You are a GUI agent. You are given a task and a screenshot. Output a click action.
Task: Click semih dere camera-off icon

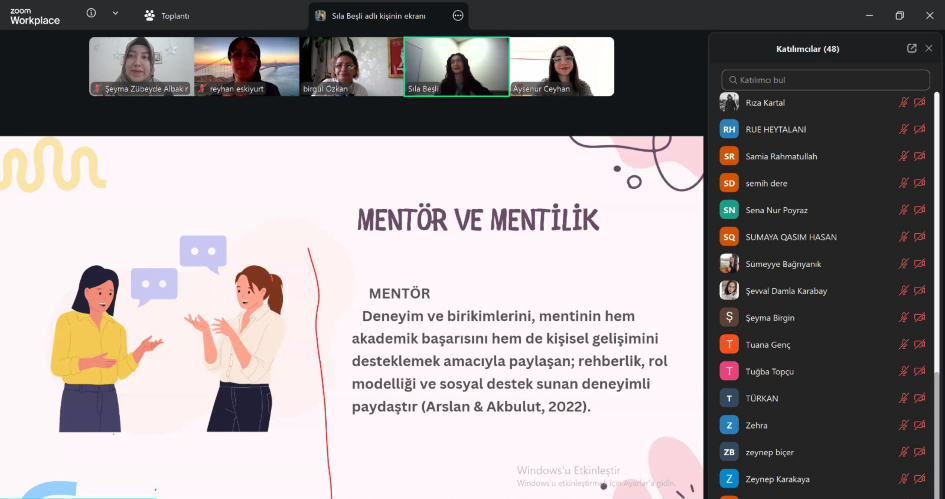coord(920,183)
